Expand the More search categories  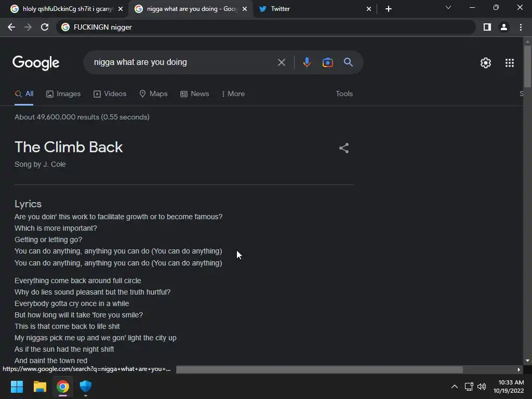point(233,94)
